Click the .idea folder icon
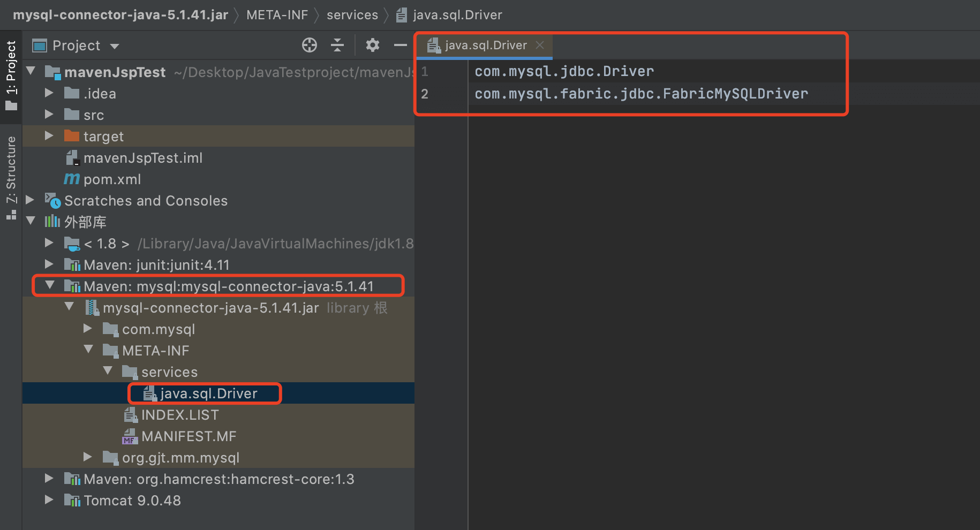 [72, 93]
